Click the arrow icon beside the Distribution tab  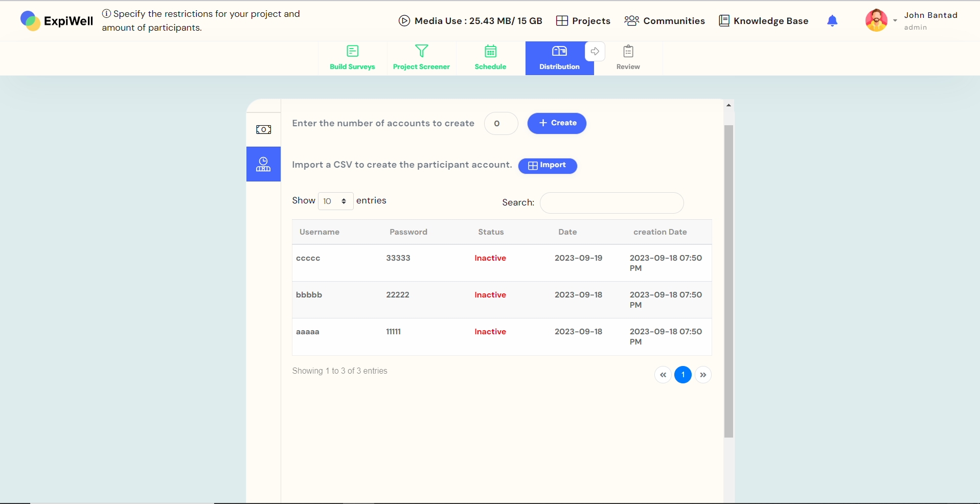click(x=595, y=51)
